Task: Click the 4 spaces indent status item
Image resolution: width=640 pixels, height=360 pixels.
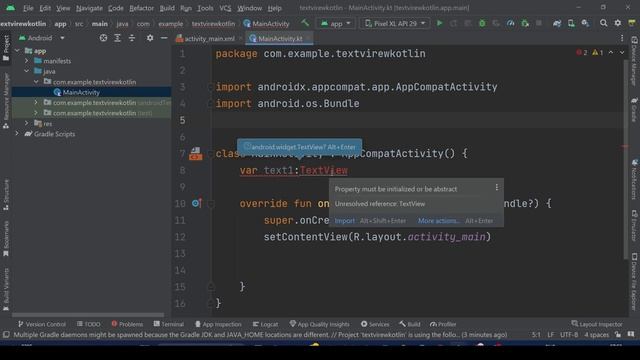Action: (x=596, y=335)
